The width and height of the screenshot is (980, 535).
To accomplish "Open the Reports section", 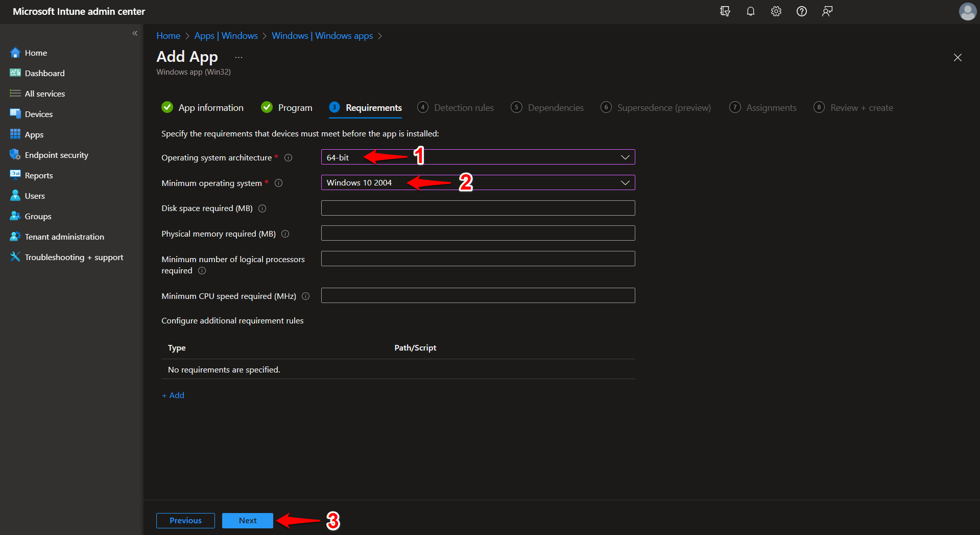I will (38, 175).
